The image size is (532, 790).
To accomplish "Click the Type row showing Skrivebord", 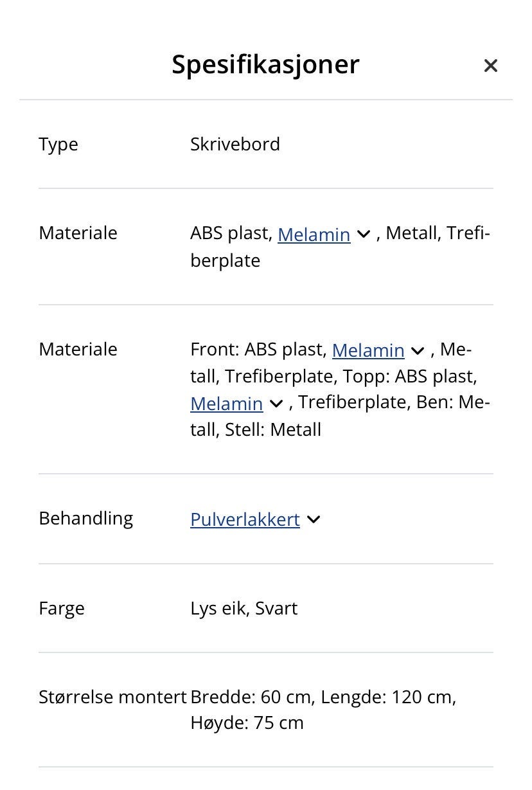I will 235,144.
